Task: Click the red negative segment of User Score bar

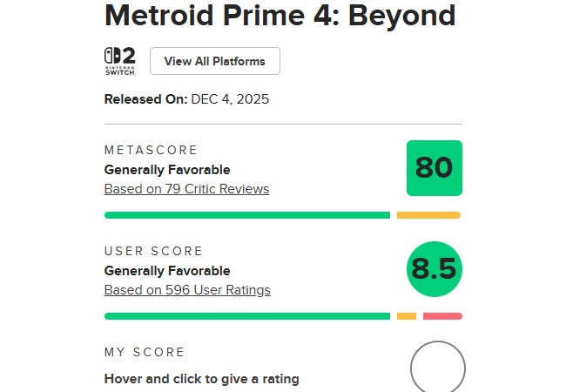Action: point(442,316)
